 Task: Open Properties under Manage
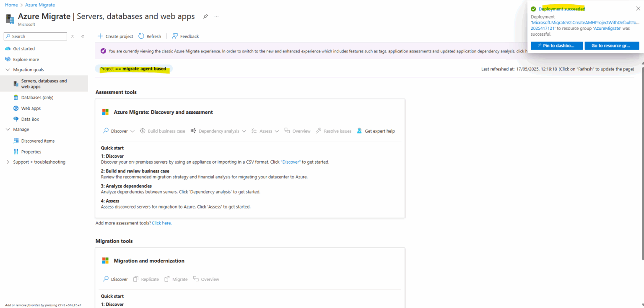[x=31, y=152]
